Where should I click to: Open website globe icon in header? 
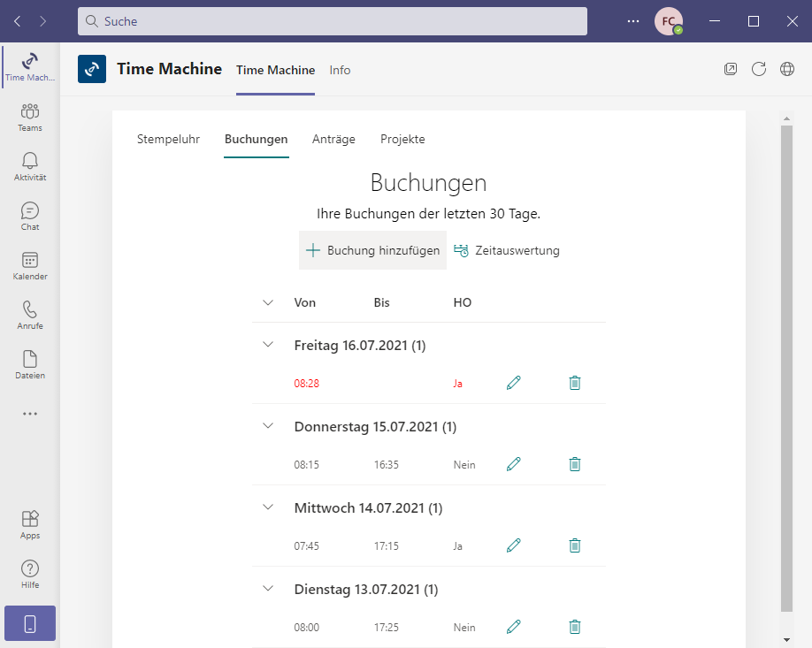(786, 70)
